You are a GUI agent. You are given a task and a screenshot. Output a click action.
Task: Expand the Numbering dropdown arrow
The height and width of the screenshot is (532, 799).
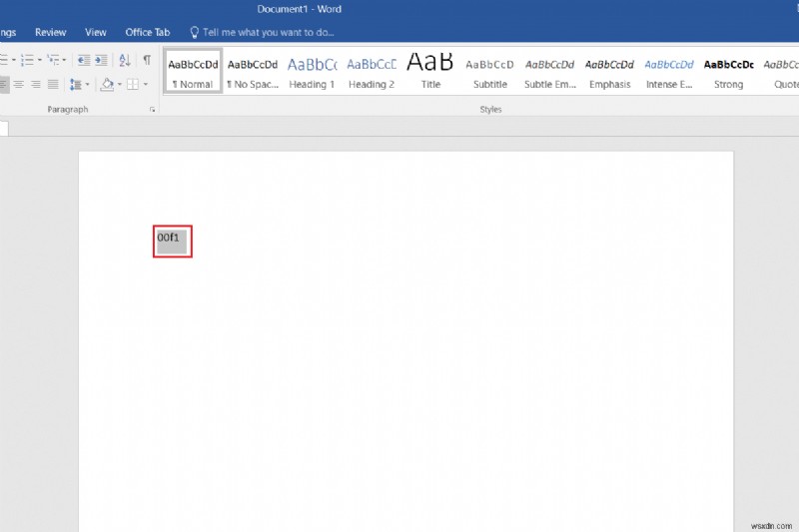[x=40, y=60]
